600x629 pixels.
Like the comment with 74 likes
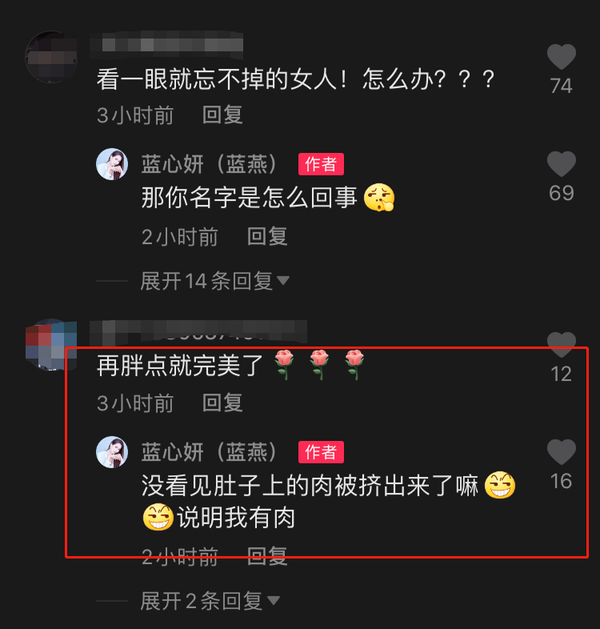[561, 57]
